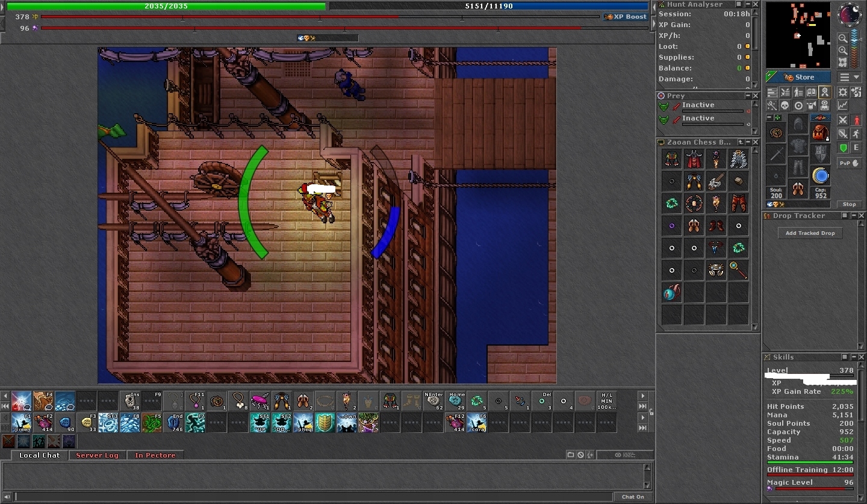
Task: Select the shield equipment slot
Action: pyautogui.click(x=821, y=154)
